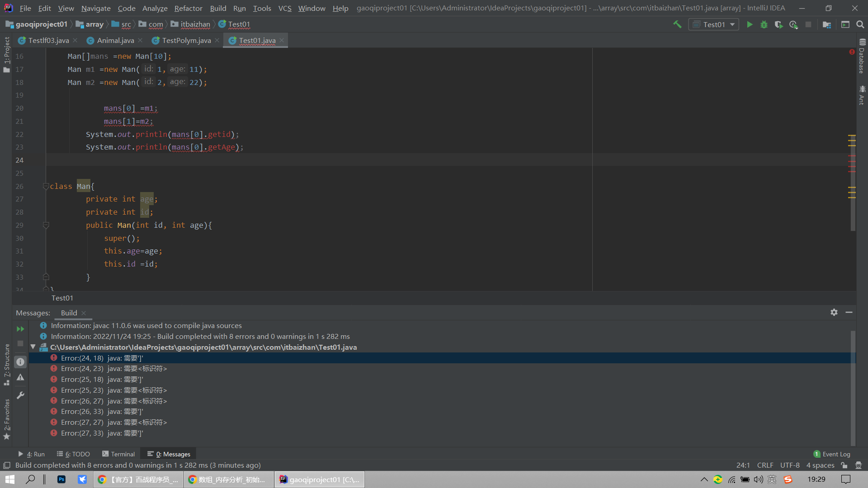
Task: Open the Refactor menu
Action: [x=188, y=8]
